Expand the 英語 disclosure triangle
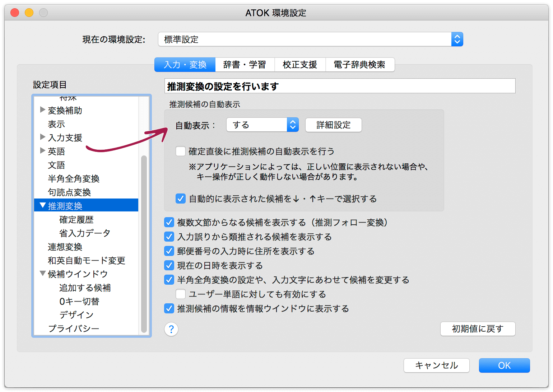This screenshot has height=392, width=553. [43, 150]
